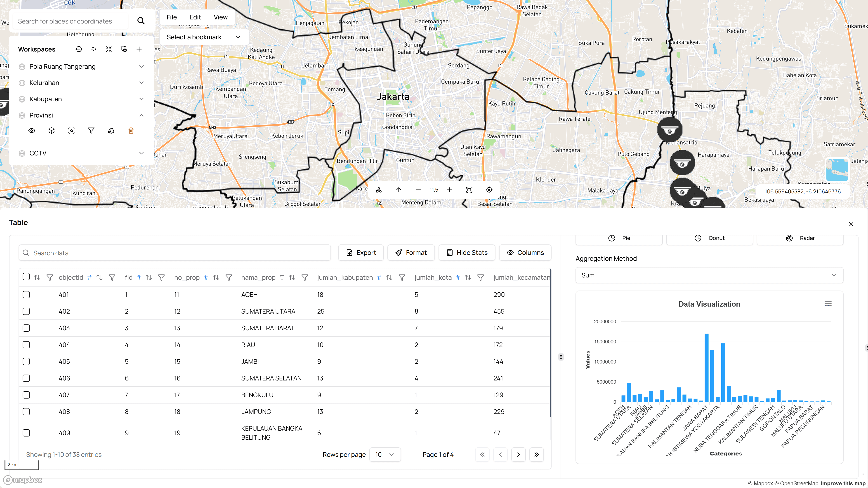Delete the Provinsi layer using trash icon
868x488 pixels.
(131, 130)
